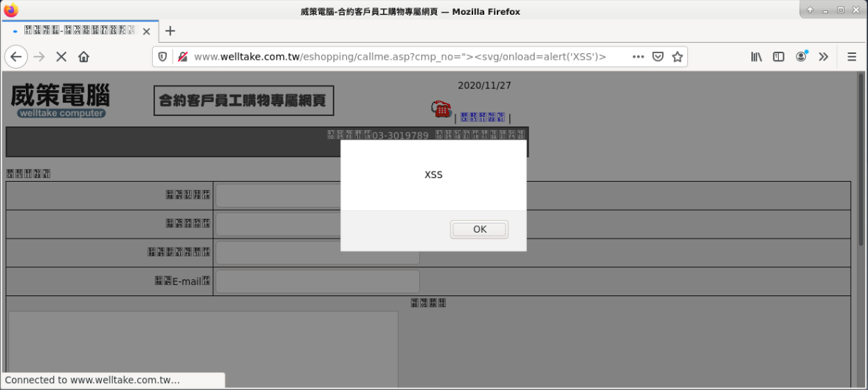Click the Firefox logo in title bar

click(x=10, y=10)
